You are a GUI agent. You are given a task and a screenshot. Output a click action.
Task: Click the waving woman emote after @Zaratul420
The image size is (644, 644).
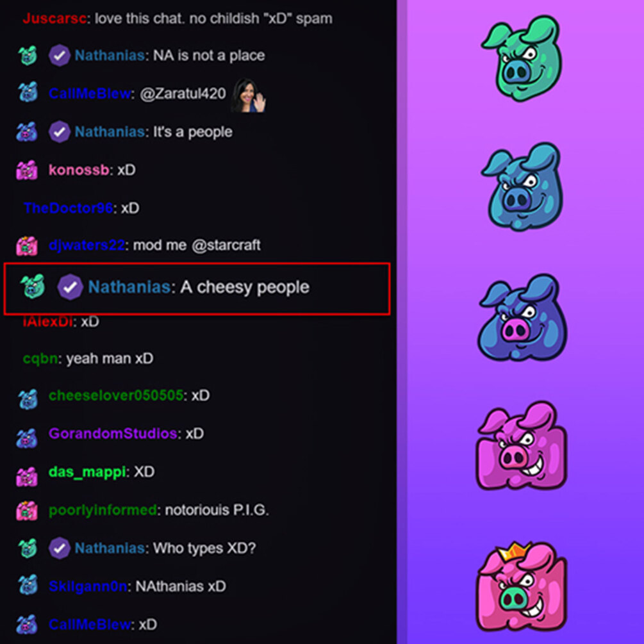[249, 95]
